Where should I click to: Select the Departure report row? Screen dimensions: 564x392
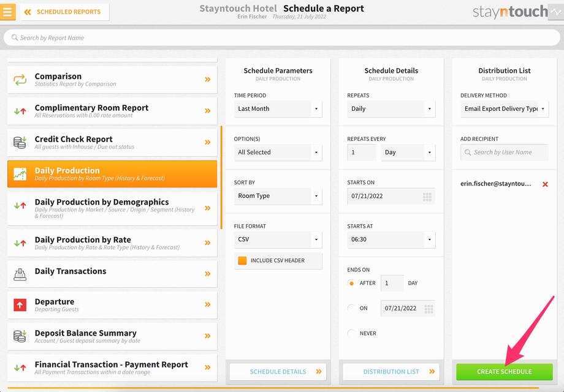(x=112, y=305)
